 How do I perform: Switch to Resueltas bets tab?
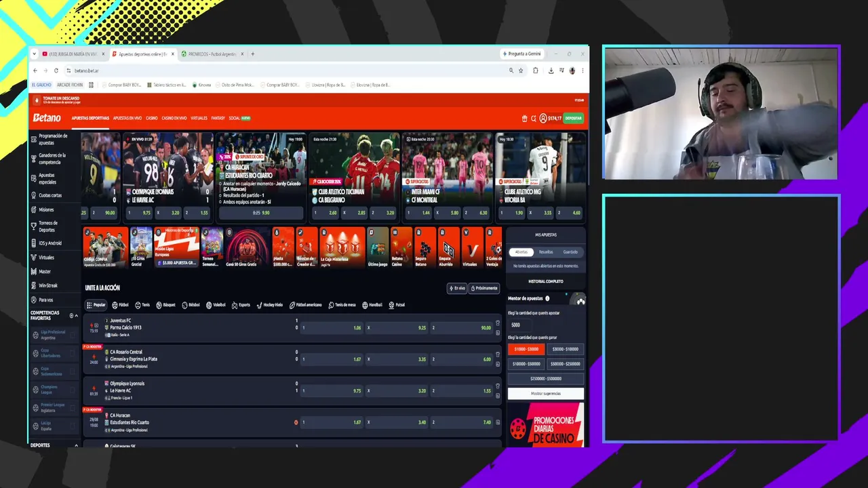pos(546,252)
